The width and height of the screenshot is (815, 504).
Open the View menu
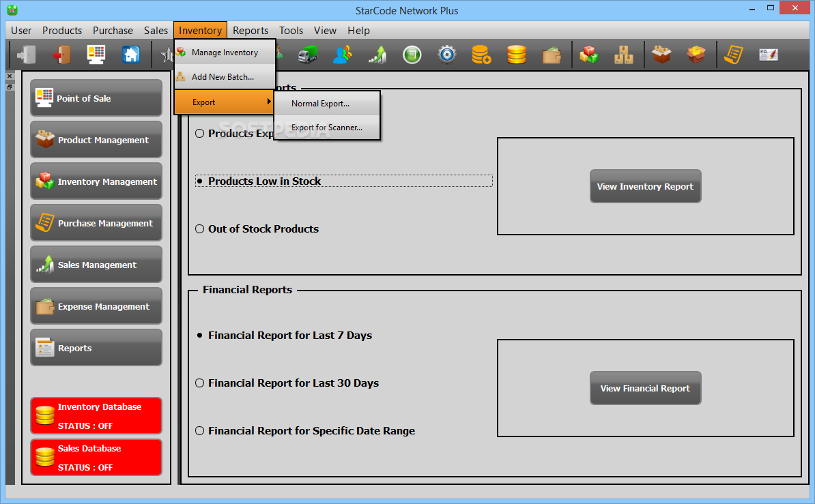326,31
